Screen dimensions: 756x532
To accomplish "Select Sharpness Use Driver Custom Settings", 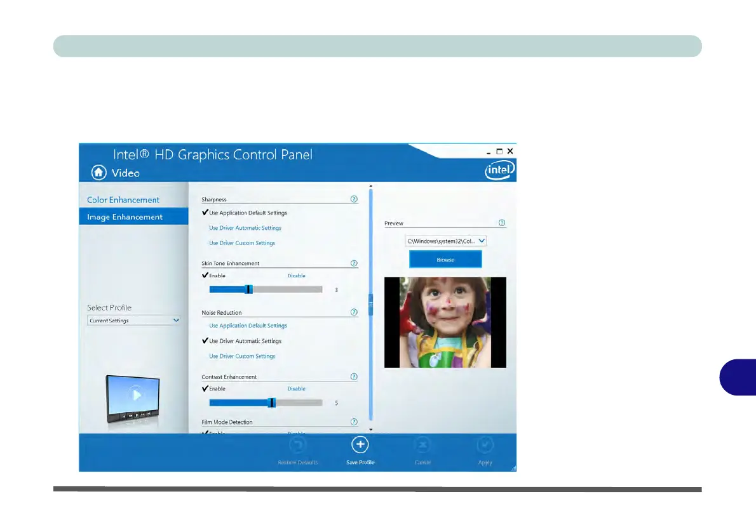I will point(242,243).
